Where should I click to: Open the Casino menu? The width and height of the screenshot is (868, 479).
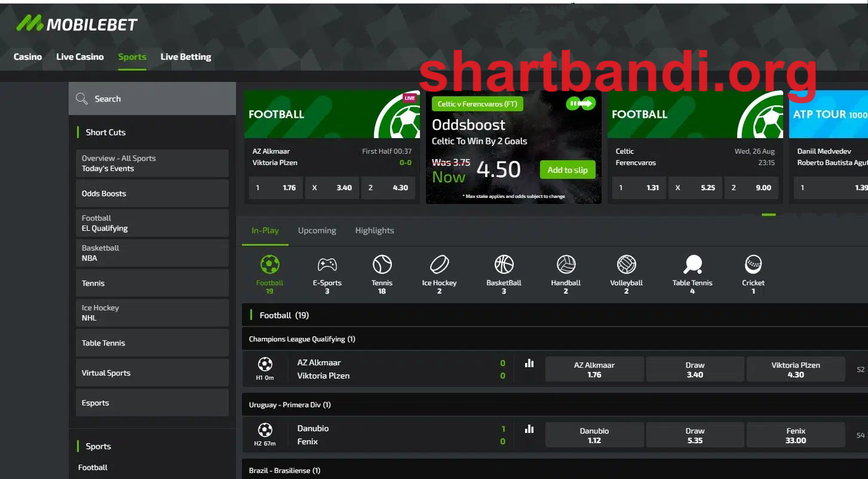pos(27,57)
